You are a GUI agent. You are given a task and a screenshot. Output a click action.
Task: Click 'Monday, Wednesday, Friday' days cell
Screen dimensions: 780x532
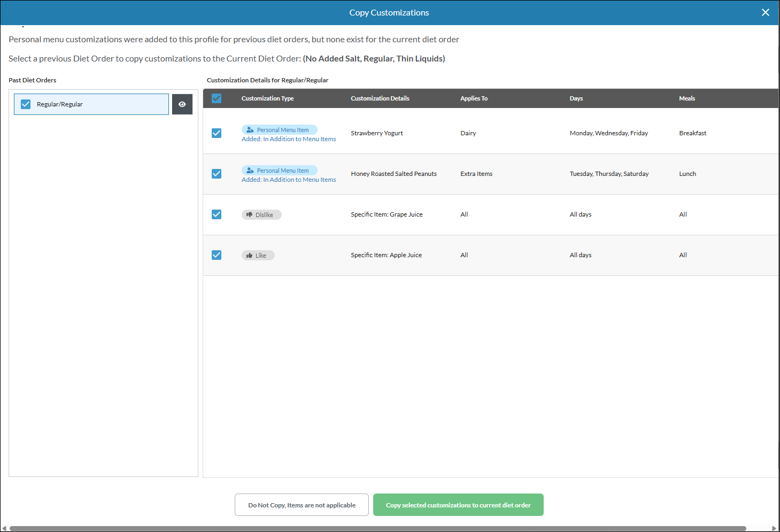coord(609,133)
